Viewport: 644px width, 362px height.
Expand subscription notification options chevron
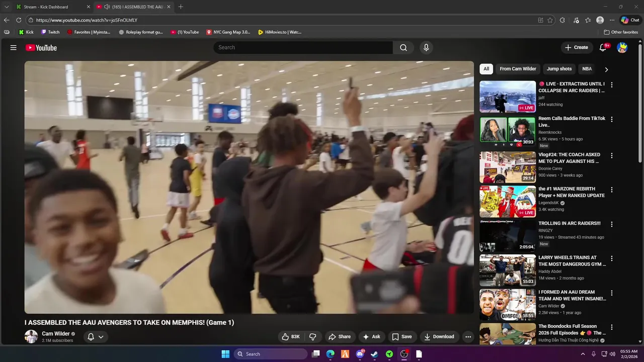tap(101, 337)
